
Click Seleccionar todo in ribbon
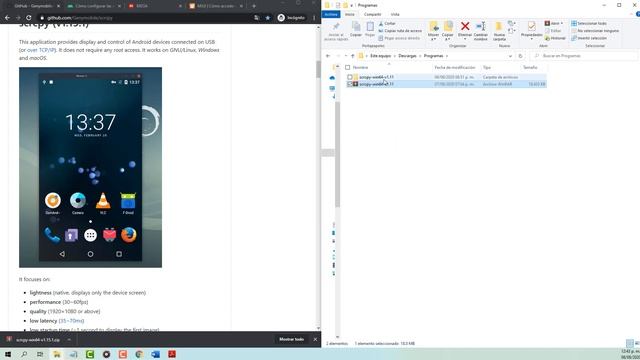click(x=589, y=24)
